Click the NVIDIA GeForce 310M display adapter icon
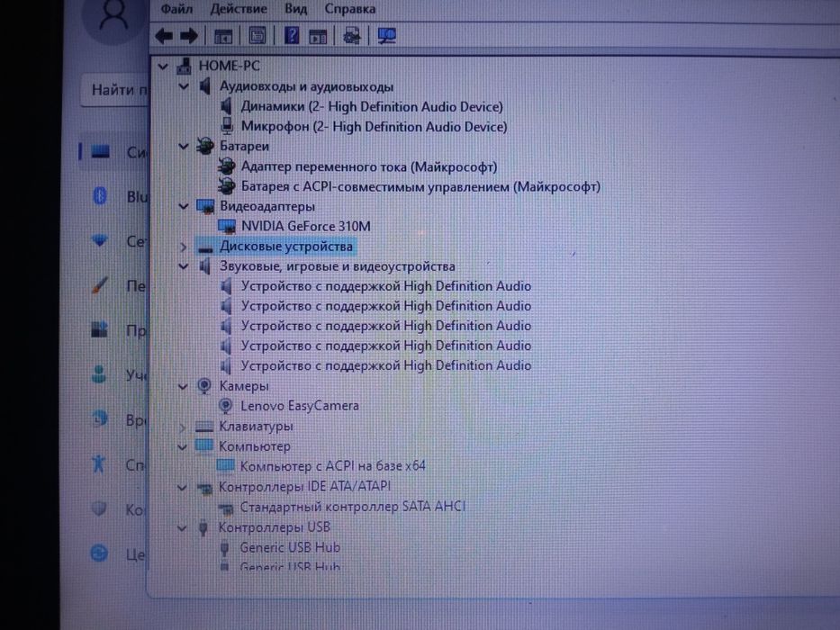The height and width of the screenshot is (630, 840). [227, 227]
